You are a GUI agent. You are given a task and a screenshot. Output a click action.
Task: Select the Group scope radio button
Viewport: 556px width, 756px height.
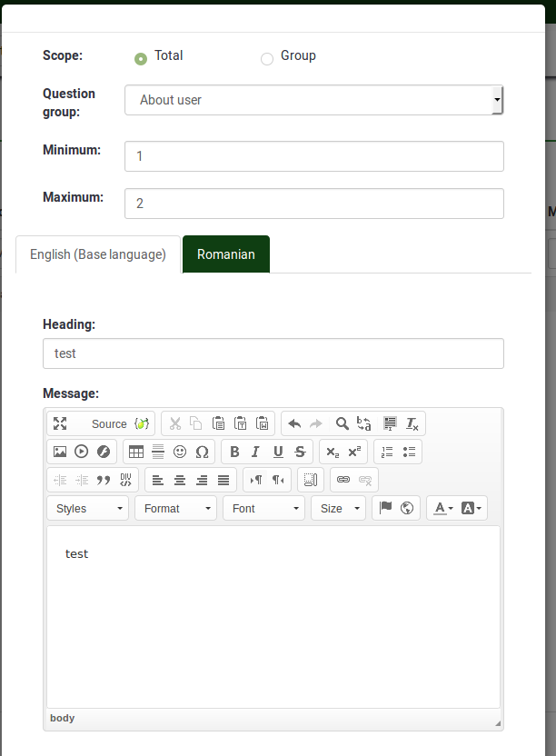(267, 59)
